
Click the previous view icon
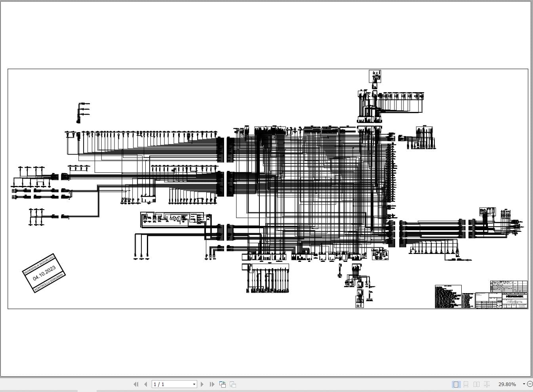(x=223, y=384)
